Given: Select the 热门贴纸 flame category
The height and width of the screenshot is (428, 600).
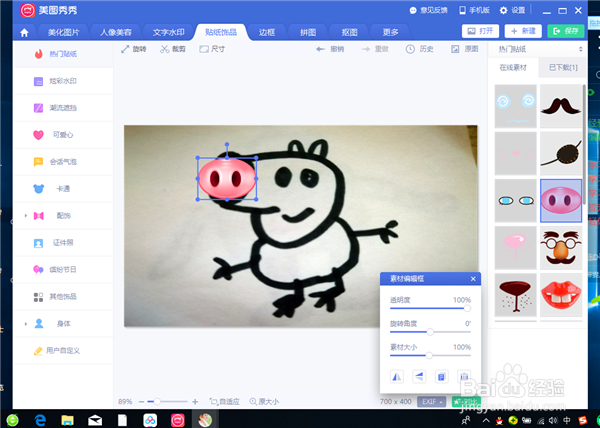Looking at the screenshot, I should [63, 54].
